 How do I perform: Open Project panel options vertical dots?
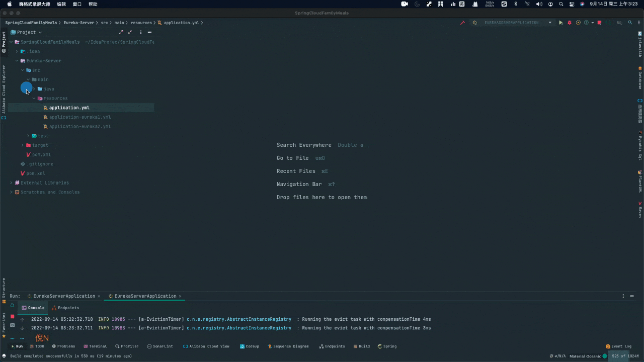pyautogui.click(x=141, y=32)
